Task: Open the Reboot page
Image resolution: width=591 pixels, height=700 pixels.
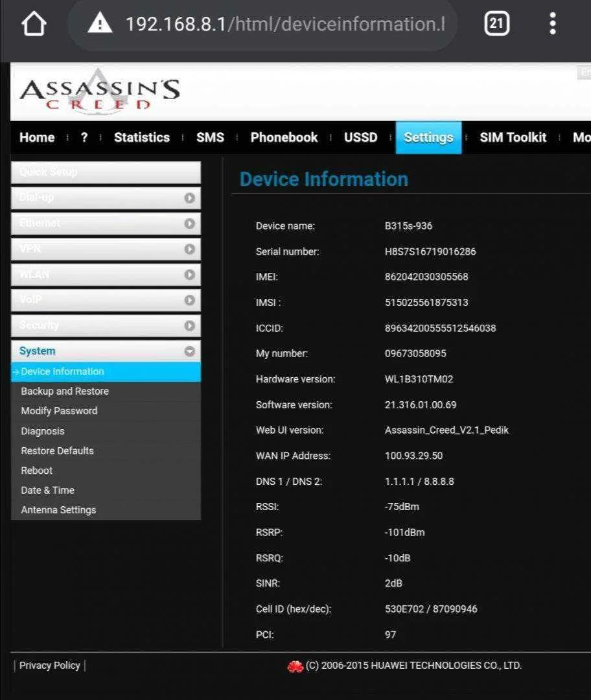Action: pyautogui.click(x=36, y=471)
